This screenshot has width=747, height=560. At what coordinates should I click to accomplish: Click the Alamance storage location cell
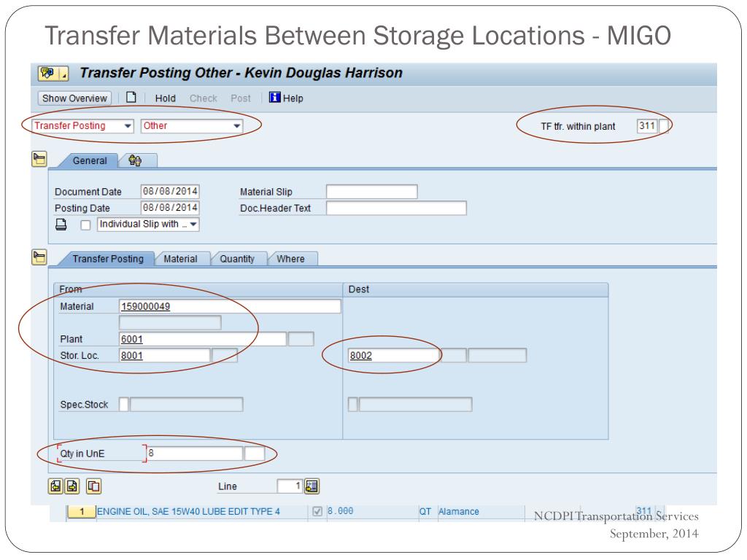coord(458,511)
